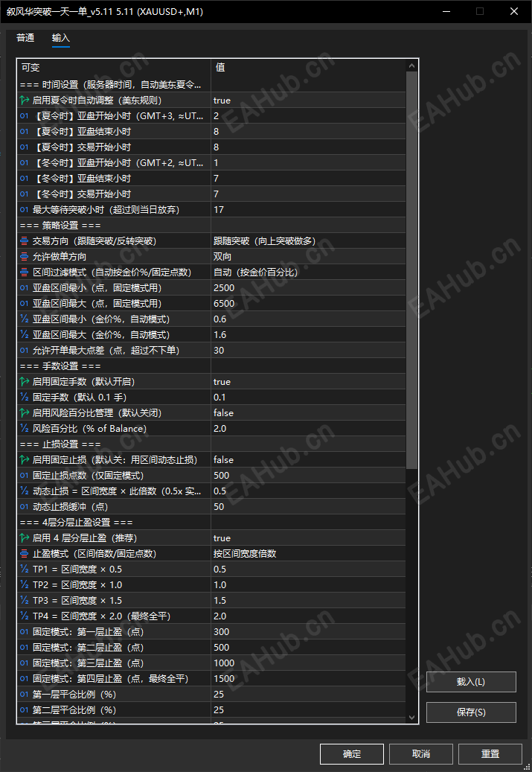This screenshot has width=532, height=772.
Task: Edit the value 1500 for 第四层止盈
Action: coord(308,679)
